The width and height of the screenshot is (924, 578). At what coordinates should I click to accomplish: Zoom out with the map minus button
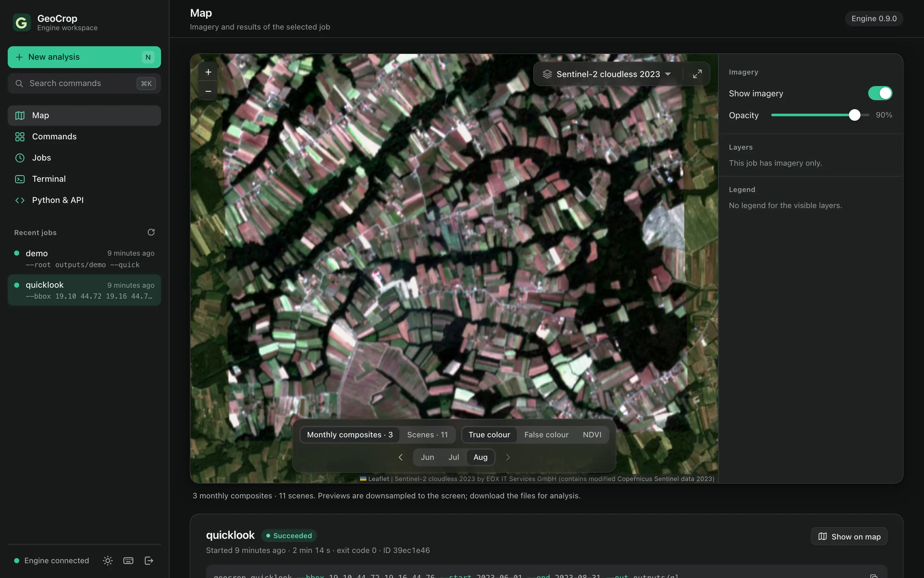(x=208, y=91)
